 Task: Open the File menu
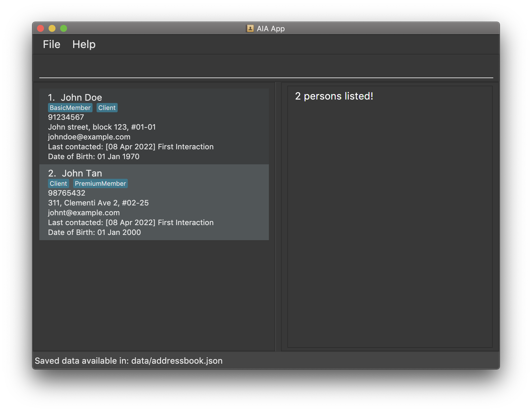(51, 44)
